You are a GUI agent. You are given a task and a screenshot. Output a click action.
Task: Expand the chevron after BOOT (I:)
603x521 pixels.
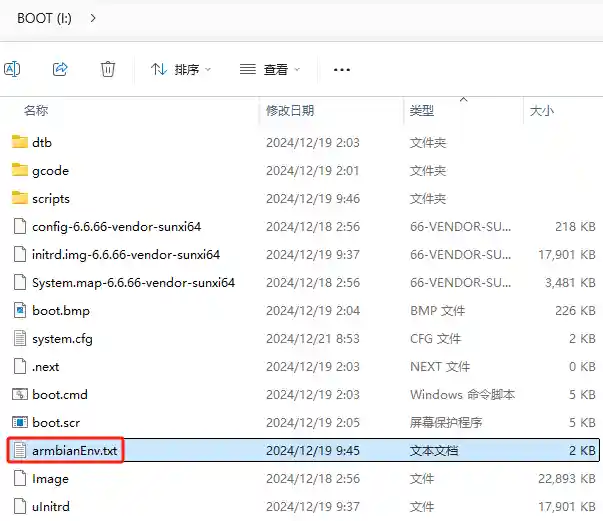[93, 18]
